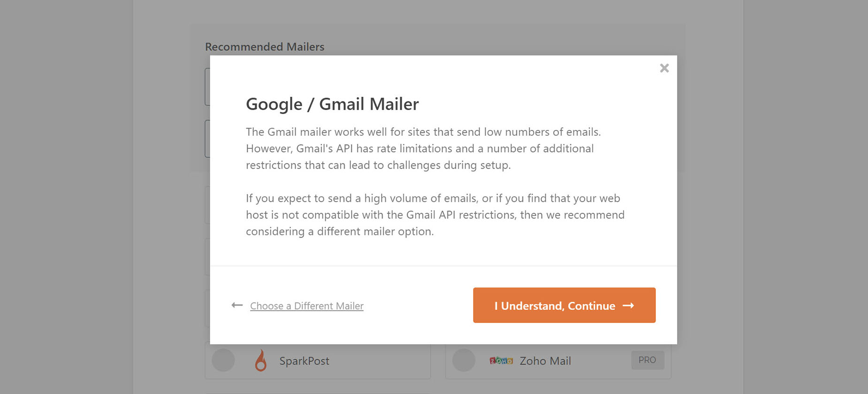868x394 pixels.
Task: Click the left arrow beside Choose a Different Mailer
Action: tap(237, 305)
